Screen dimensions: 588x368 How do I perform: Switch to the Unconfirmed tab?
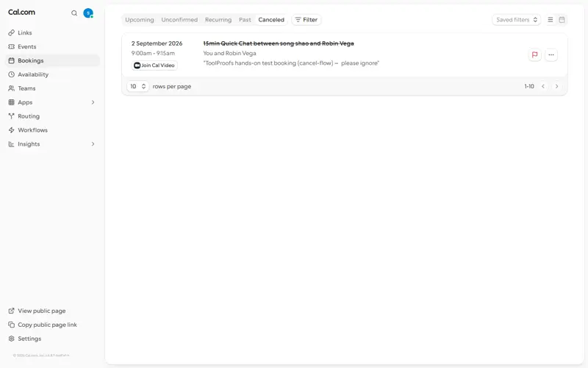tap(179, 20)
